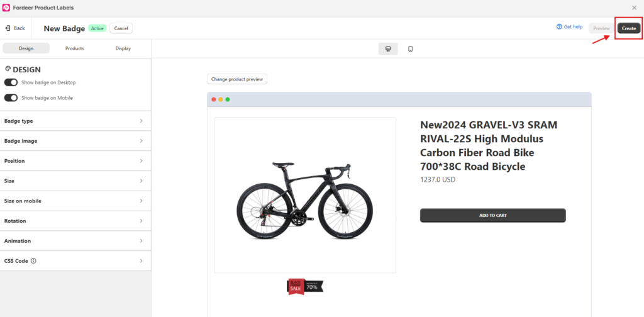644x317 pixels.
Task: Click the Cancel button
Action: coord(121,28)
